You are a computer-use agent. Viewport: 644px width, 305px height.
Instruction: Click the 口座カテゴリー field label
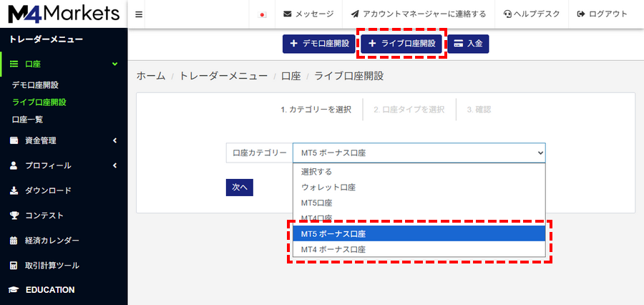pyautogui.click(x=259, y=153)
